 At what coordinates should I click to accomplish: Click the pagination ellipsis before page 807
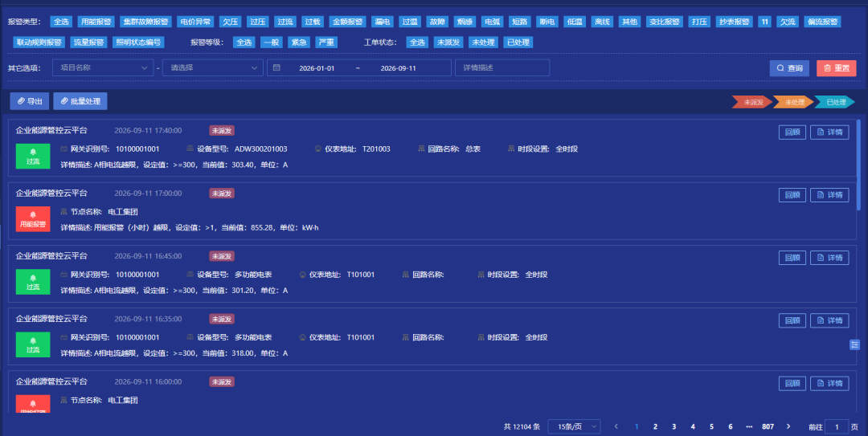tap(749, 426)
